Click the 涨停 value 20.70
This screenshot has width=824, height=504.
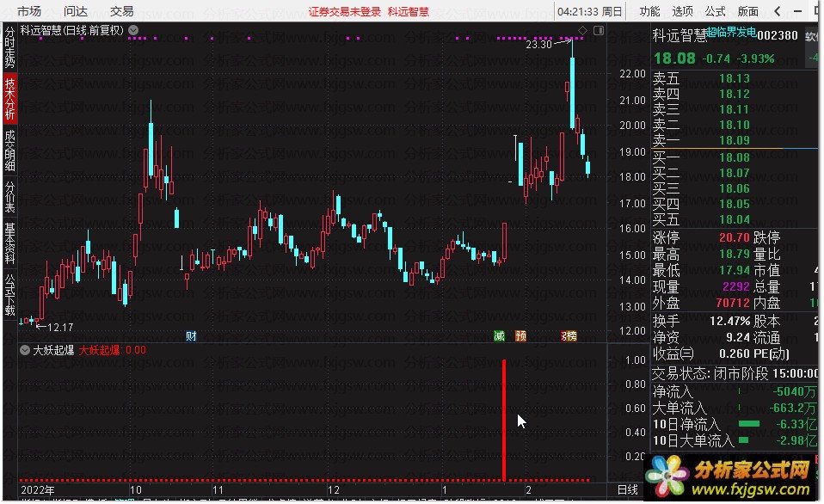click(735, 237)
